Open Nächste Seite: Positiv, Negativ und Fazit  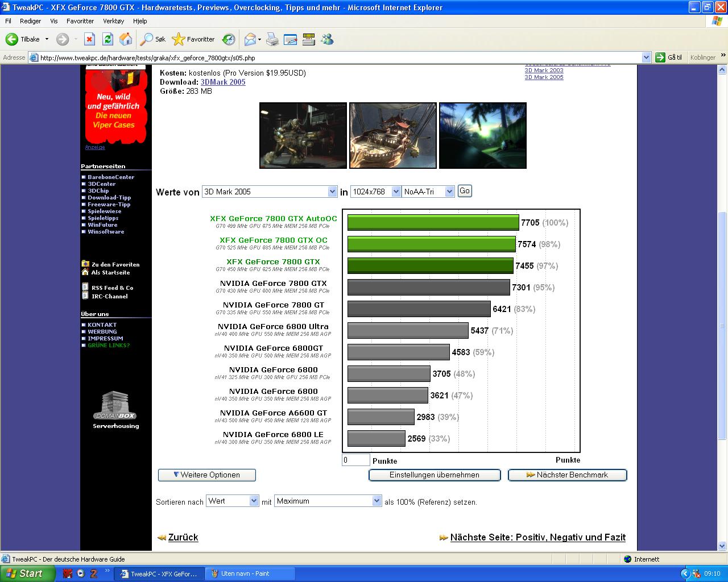point(538,537)
